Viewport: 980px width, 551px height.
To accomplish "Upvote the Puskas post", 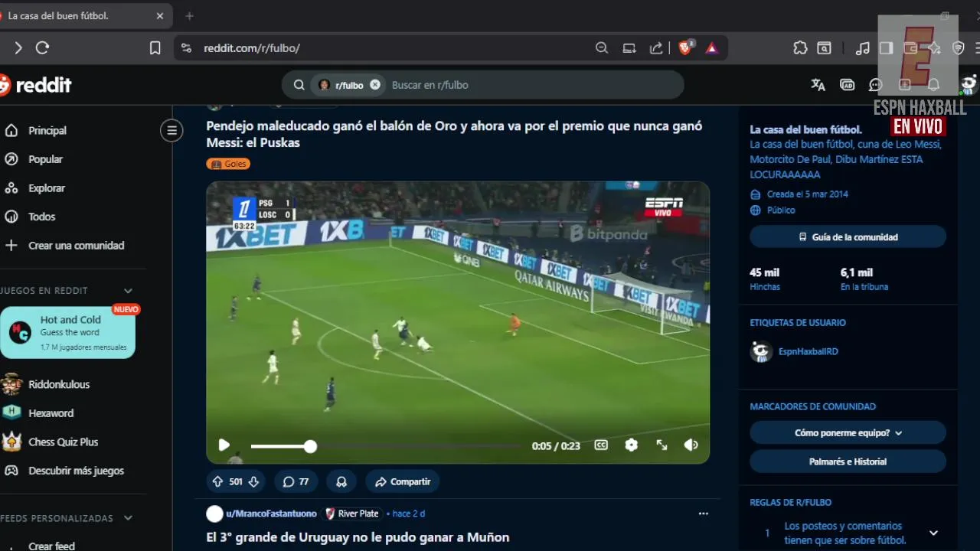I will 217,481.
